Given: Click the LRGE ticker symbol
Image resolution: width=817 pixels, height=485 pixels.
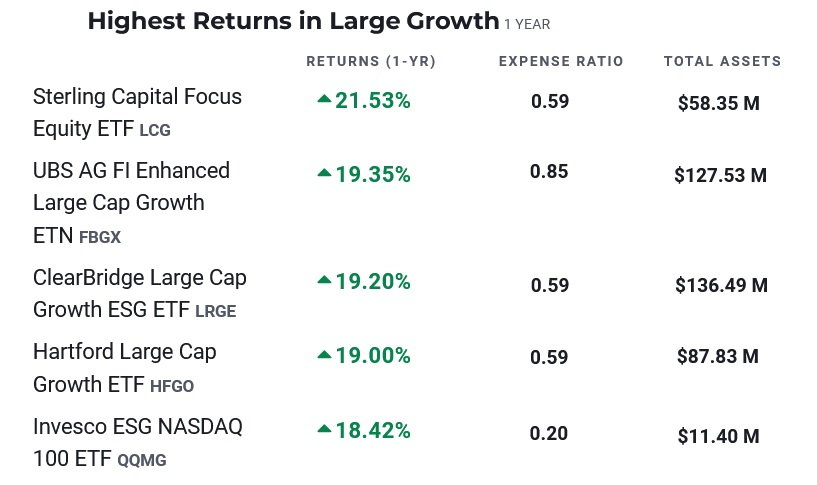Looking at the screenshot, I should tap(216, 311).
